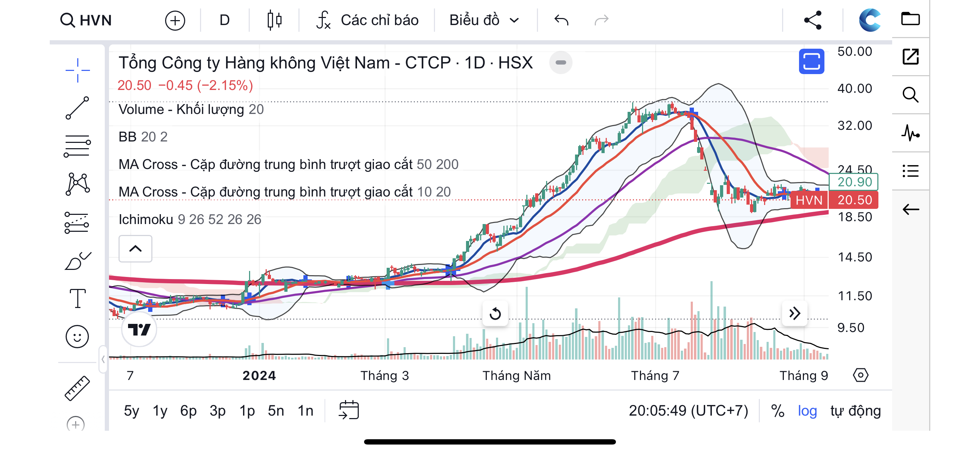
Task: Add symbol to compare with plus icon
Action: (175, 20)
